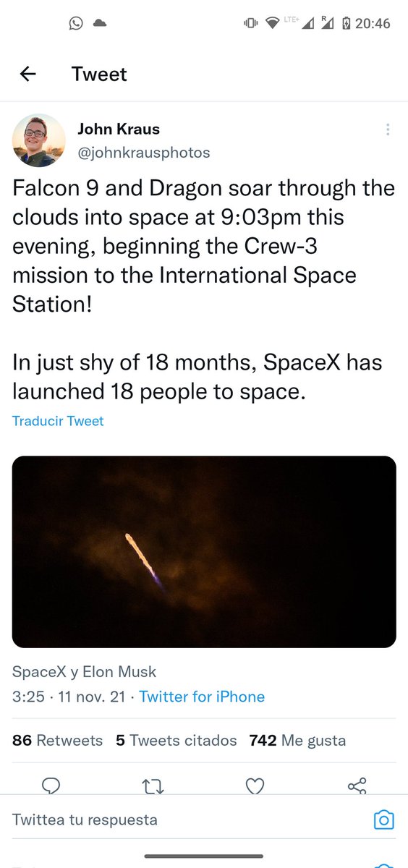Tap the SpaceX y Elon Musk tagged label
408x868 pixels.
[x=84, y=671]
